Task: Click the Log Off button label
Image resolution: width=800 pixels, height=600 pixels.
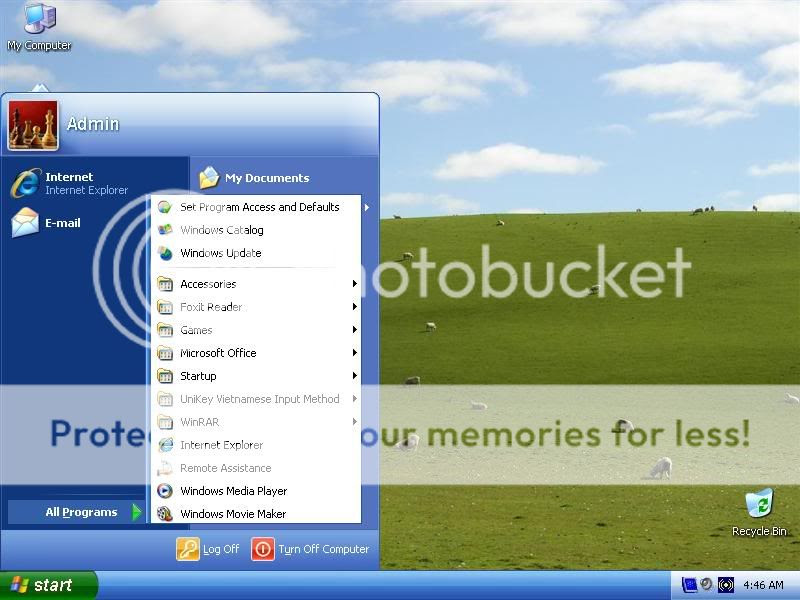Action: [221, 549]
